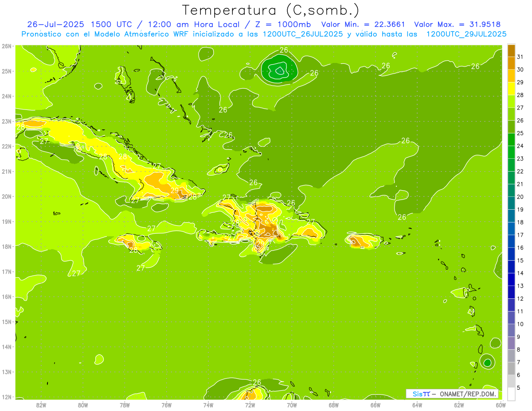Click the longitude axis label "72W"
This screenshot has height=411, width=532.
click(250, 405)
